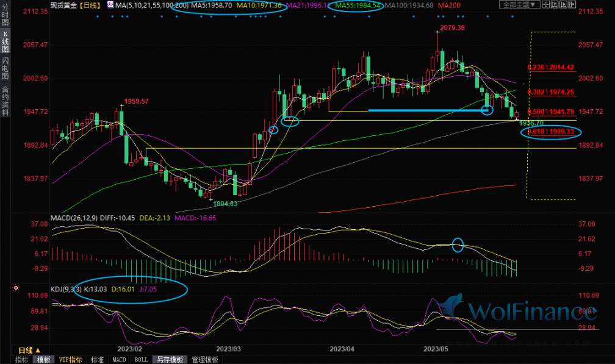This screenshot has width=615, height=364.
Task: Click the 1959.57 peak price label
Action: [137, 101]
